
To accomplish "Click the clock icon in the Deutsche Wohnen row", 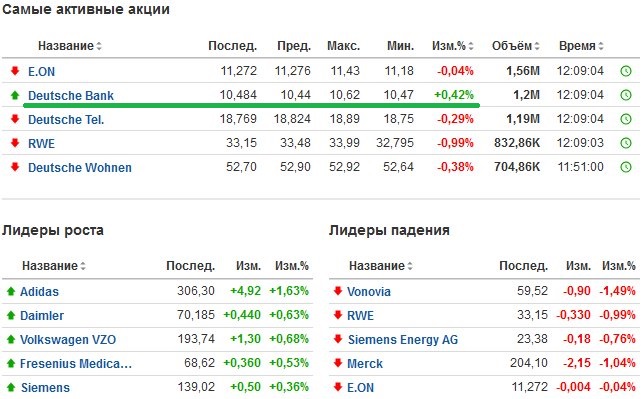I will [x=626, y=167].
